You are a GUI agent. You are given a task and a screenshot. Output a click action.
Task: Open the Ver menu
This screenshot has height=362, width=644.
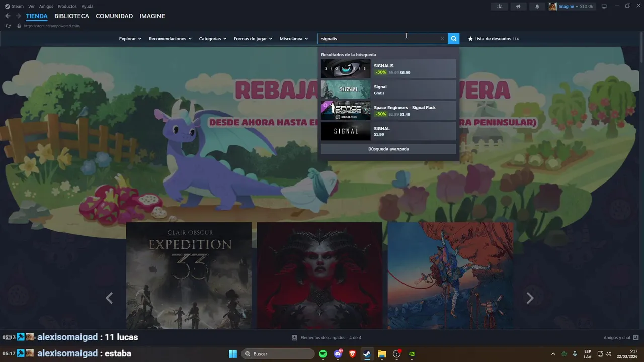(x=31, y=6)
